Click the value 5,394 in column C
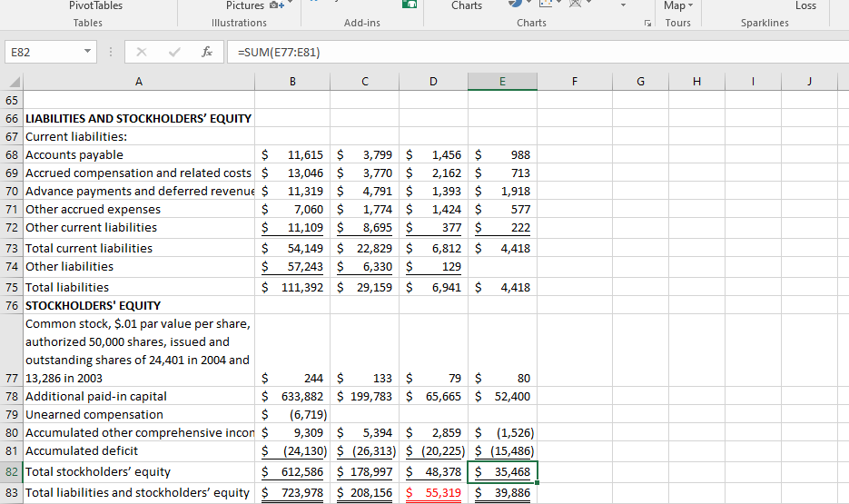This screenshot has width=849, height=504. pos(365,432)
